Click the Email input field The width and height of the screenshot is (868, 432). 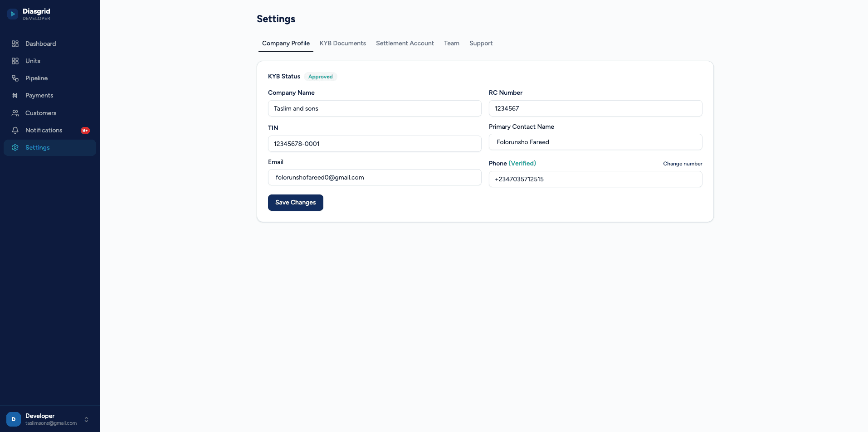click(x=375, y=177)
